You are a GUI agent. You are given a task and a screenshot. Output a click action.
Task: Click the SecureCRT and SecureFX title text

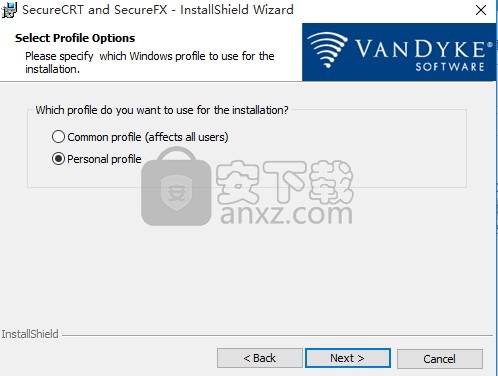(158, 10)
